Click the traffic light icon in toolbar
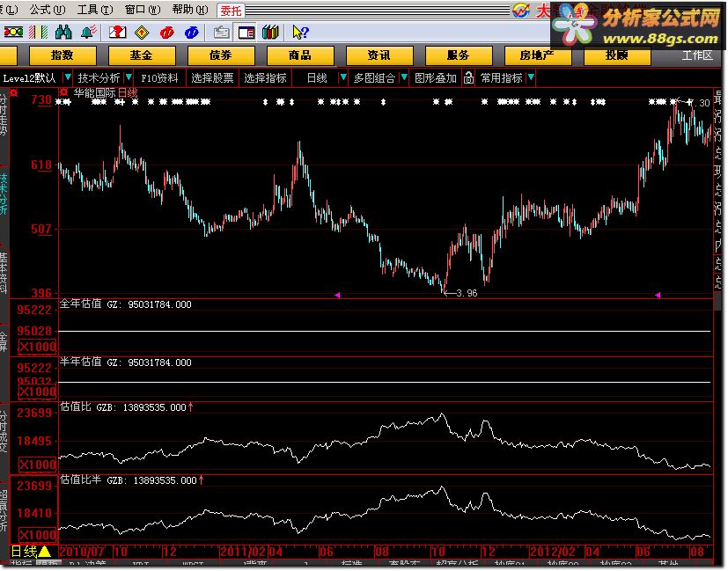Screen dimensions: 728x571 (x=13, y=33)
